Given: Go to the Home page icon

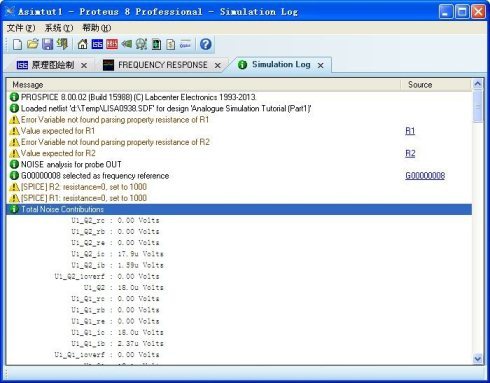Looking at the screenshot, I should (82, 44).
